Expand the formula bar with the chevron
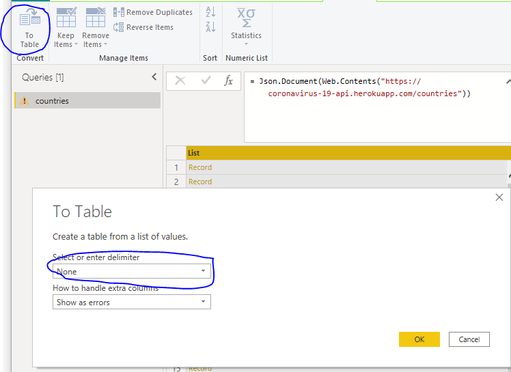Image resolution: width=511 pixels, height=372 pixels. pos(508,81)
